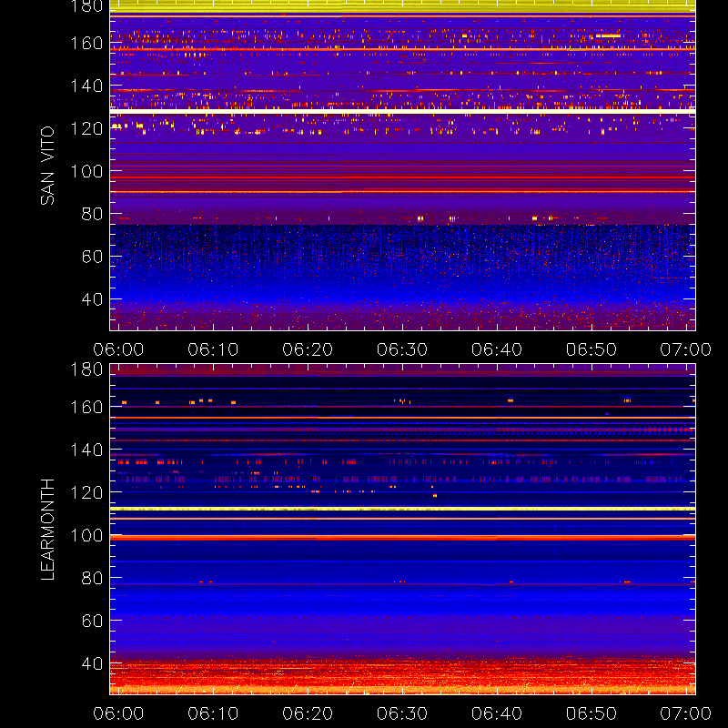728x728 pixels.
Task: Click 06:30 time label under San Vito plot
Action: click(402, 349)
